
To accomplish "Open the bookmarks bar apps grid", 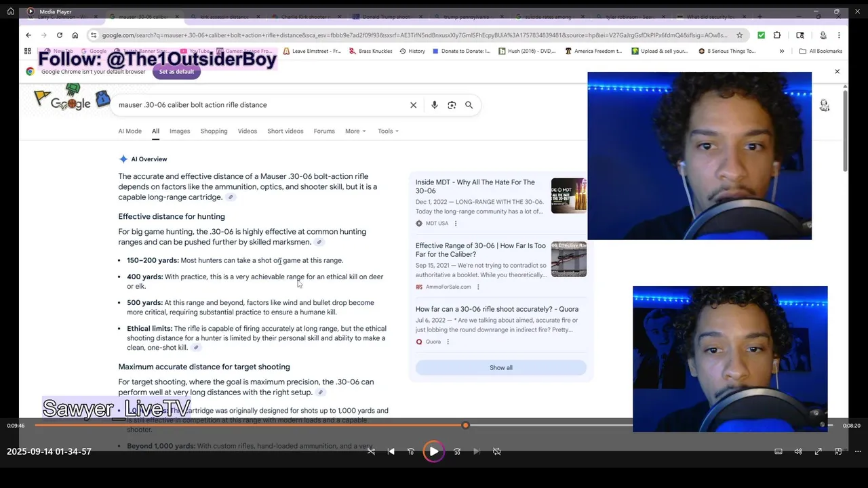I will [x=28, y=51].
